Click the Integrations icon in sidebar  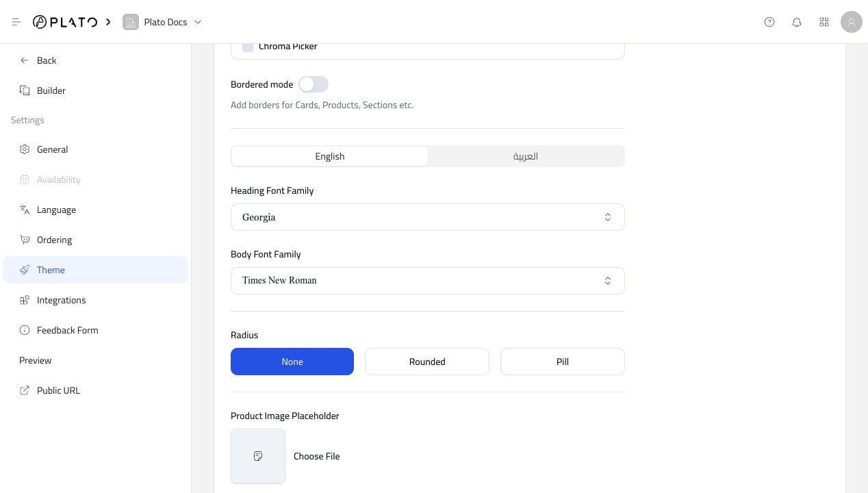tap(25, 300)
